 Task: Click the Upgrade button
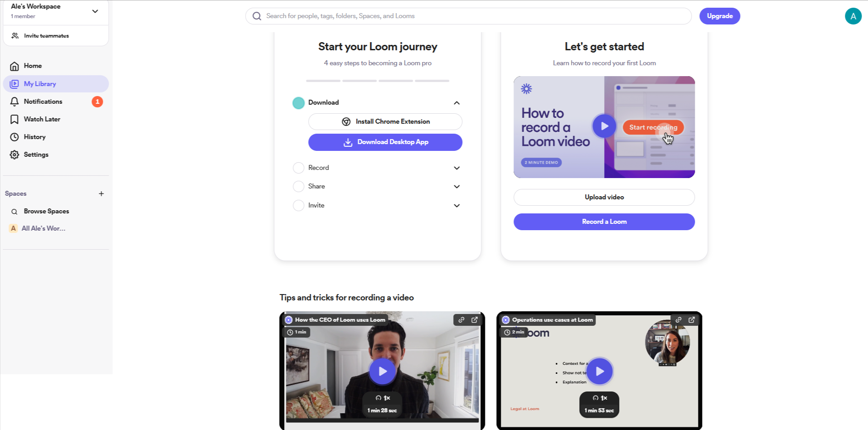coord(720,16)
